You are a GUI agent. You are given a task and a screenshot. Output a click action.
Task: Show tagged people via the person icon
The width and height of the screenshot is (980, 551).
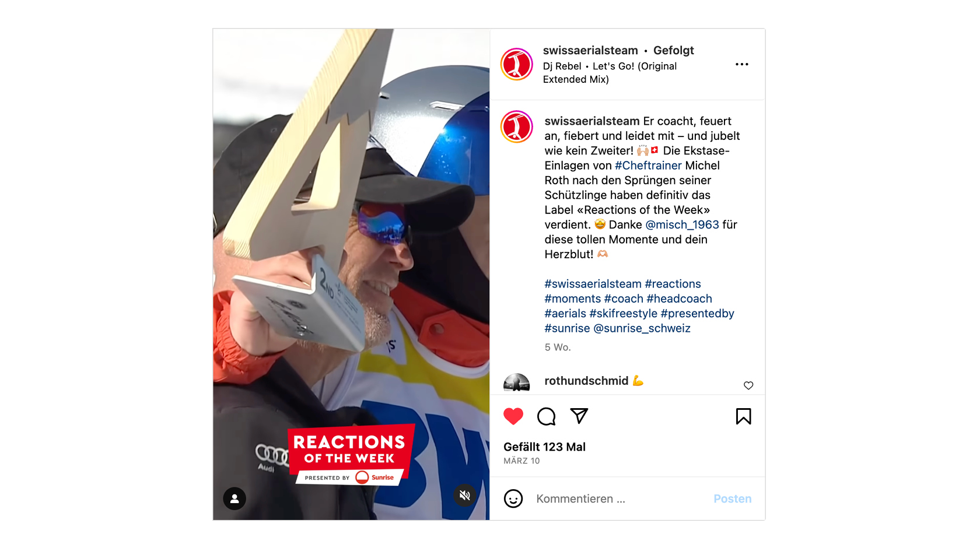[x=235, y=499]
